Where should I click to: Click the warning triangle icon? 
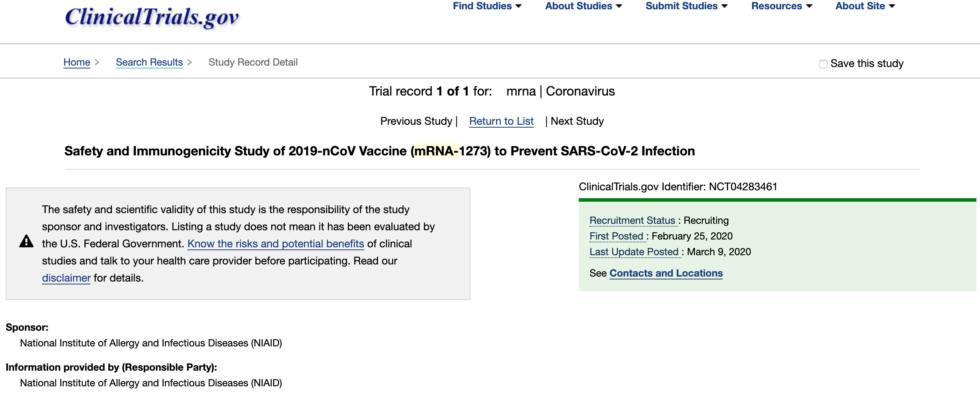[26, 241]
